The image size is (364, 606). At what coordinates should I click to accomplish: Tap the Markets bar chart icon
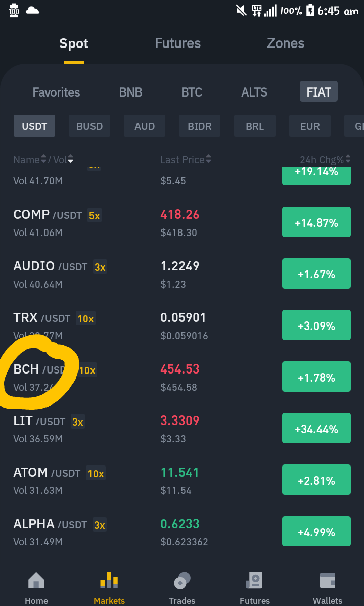(109, 581)
